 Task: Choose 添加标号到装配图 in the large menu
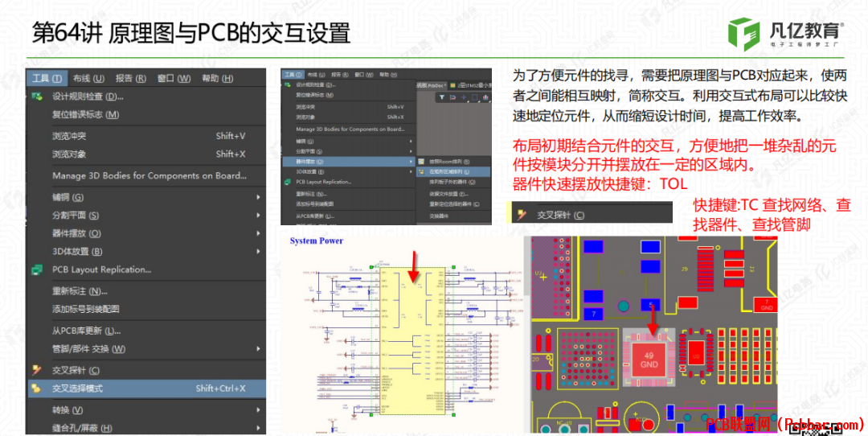(x=146, y=309)
